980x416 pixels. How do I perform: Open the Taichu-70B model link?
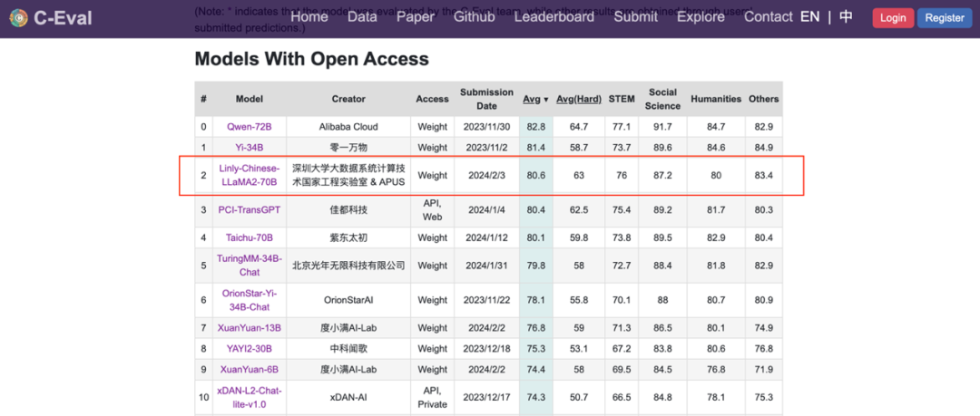pos(249,238)
